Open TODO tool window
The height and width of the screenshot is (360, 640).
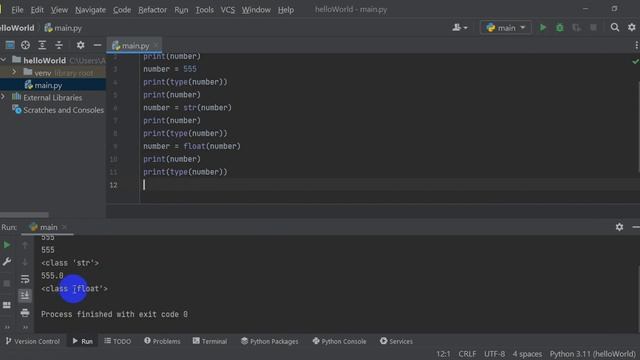click(118, 341)
